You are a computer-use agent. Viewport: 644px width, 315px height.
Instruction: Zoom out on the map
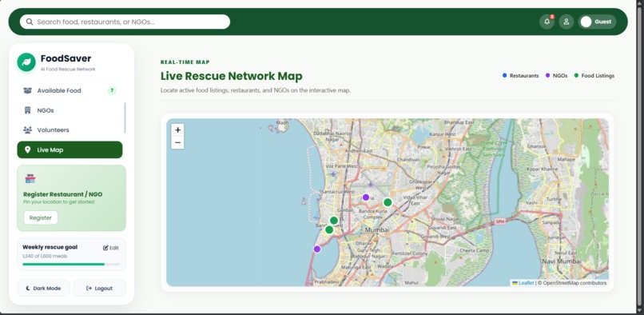click(x=177, y=142)
